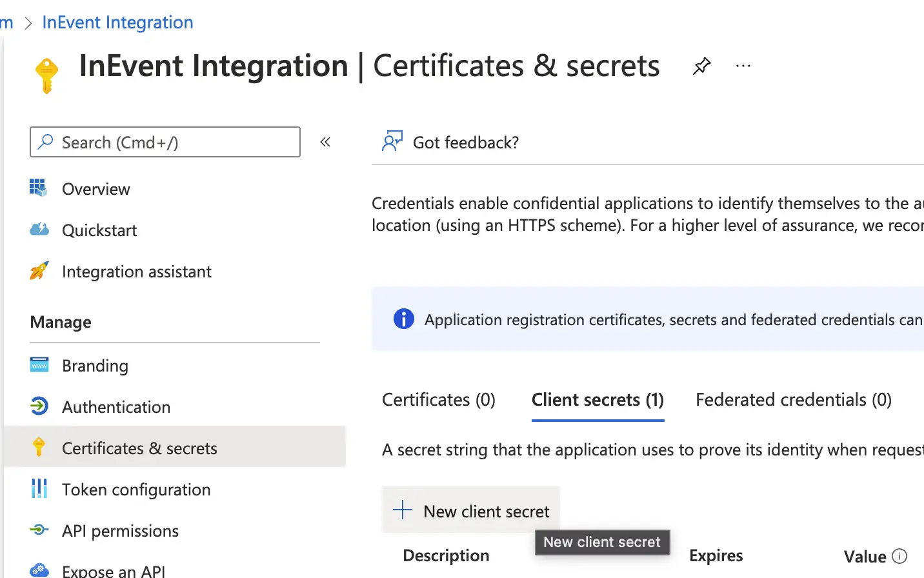Click the Value column header
The image size is (924, 578).
click(865, 557)
